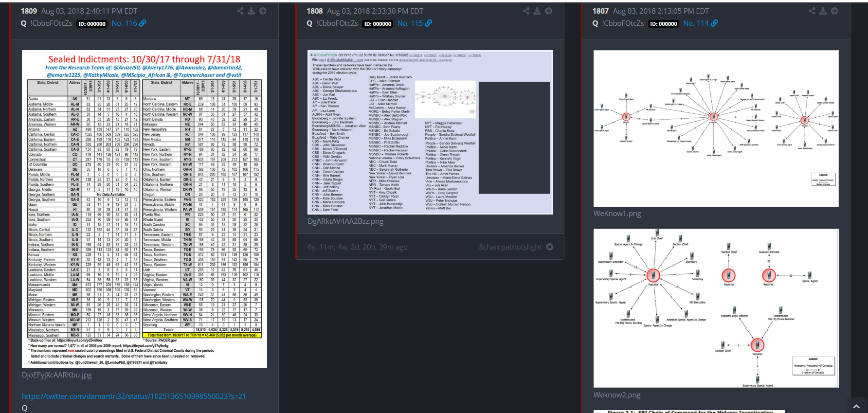Click the link icon beside No. 116
The height and width of the screenshot is (413, 868).
click(x=143, y=23)
